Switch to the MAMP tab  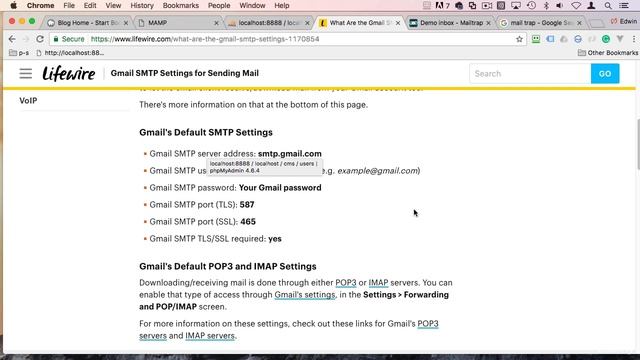(178, 23)
